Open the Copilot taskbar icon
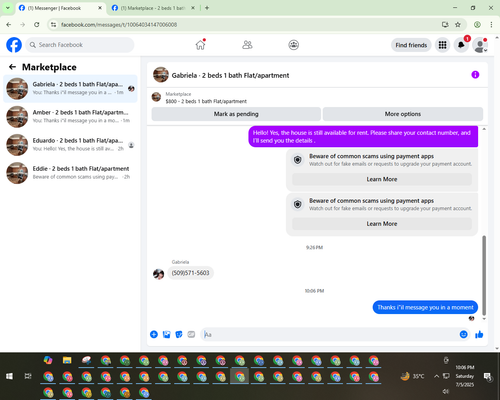Image resolution: width=500 pixels, height=400 pixels. 48,360
